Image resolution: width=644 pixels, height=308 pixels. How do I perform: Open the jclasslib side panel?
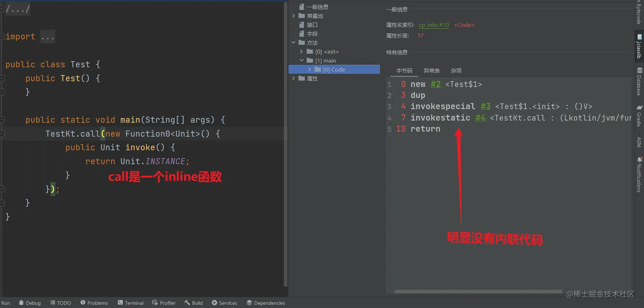pyautogui.click(x=639, y=46)
